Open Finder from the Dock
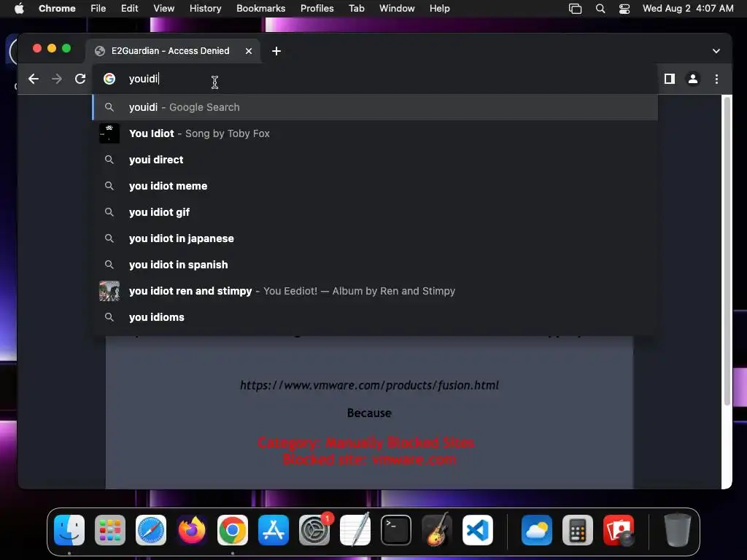Viewport: 747px width, 560px height. tap(69, 530)
